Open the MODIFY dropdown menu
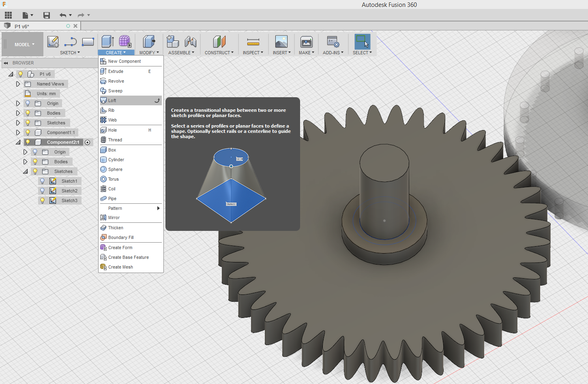Viewport: 588px width, 384px height. coord(149,53)
